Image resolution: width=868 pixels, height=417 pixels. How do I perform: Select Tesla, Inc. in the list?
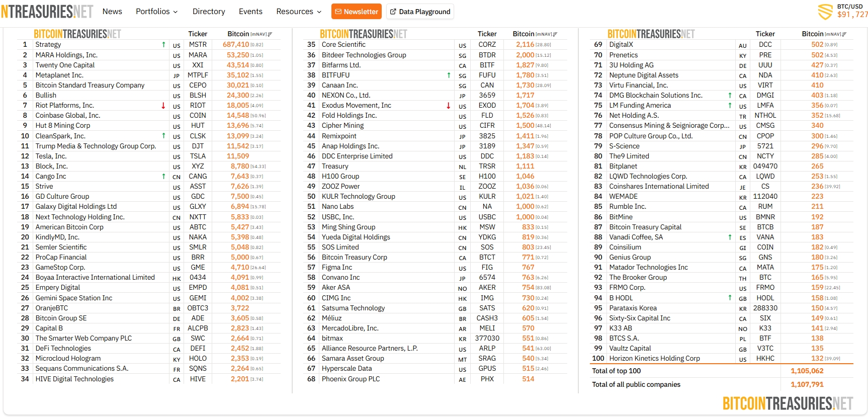[x=51, y=156]
